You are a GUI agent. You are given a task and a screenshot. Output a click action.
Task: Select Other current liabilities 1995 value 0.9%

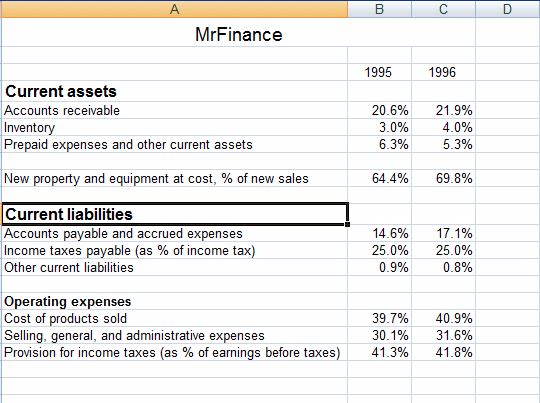380,267
